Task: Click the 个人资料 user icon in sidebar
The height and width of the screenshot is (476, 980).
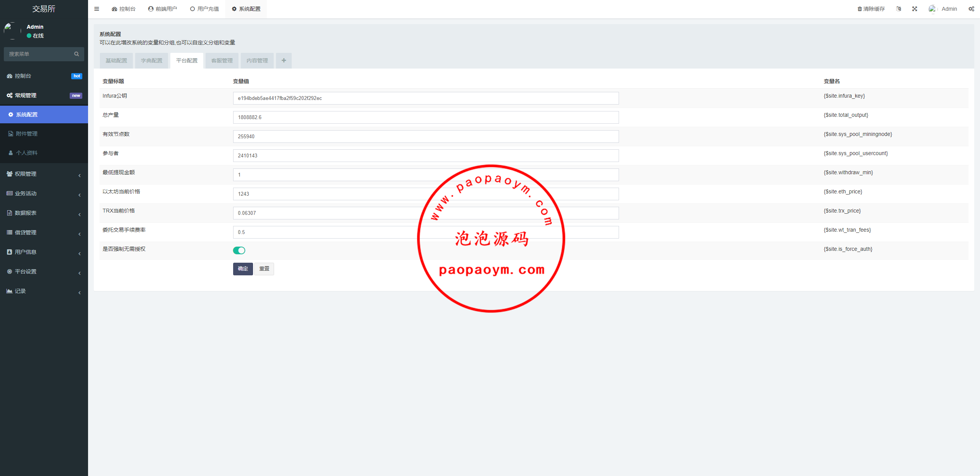Action: 11,153
